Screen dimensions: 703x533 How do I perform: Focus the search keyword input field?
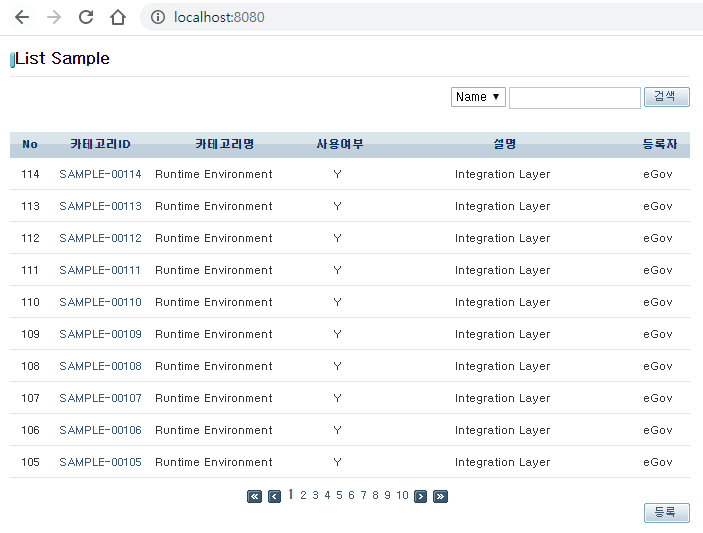(575, 98)
